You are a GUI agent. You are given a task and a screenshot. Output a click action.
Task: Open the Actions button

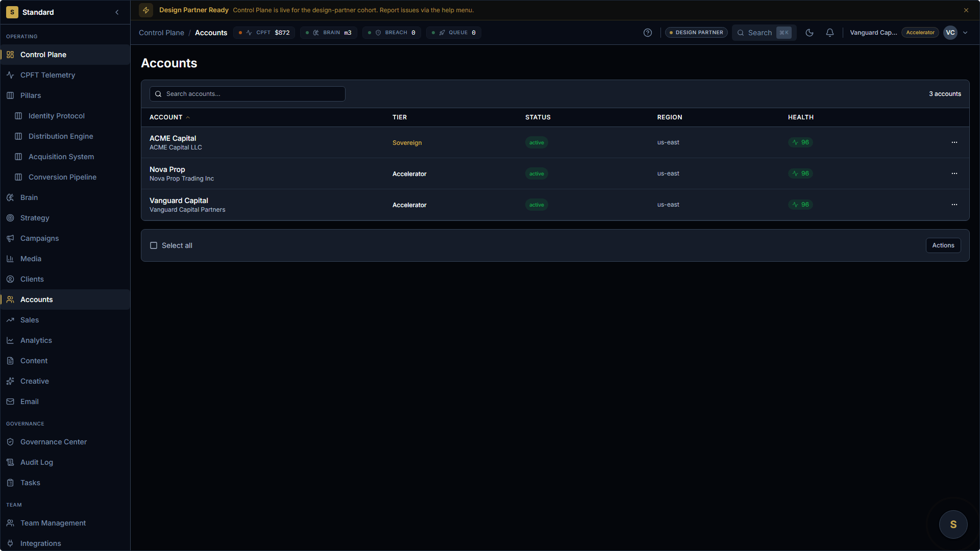click(943, 245)
